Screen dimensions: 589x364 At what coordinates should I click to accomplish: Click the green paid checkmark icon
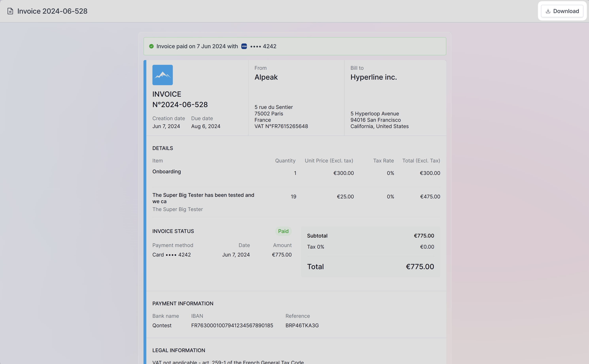point(151,46)
